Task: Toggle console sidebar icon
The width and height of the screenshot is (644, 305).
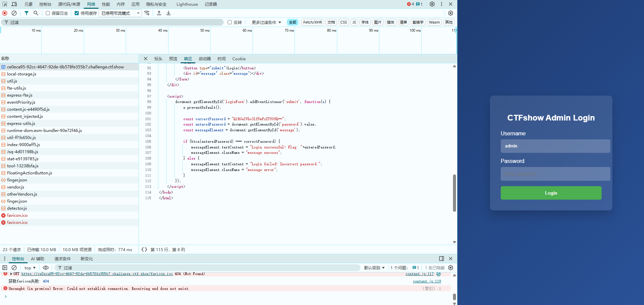Action: tap(5, 268)
